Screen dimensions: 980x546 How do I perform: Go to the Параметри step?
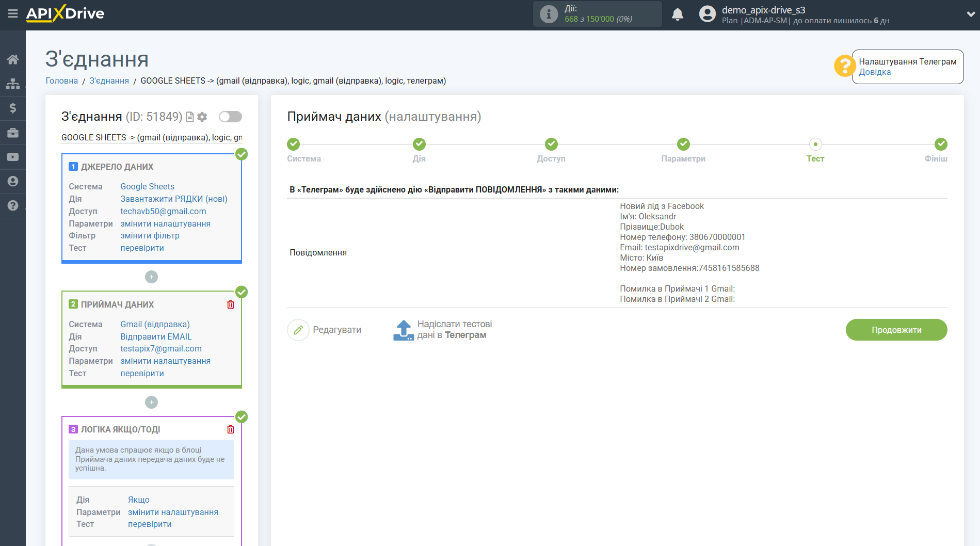683,144
